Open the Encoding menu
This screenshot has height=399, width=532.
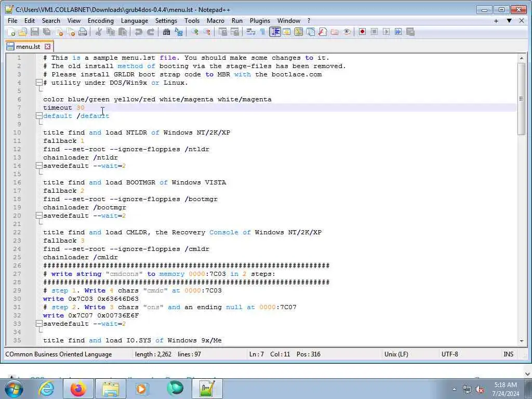click(x=101, y=21)
